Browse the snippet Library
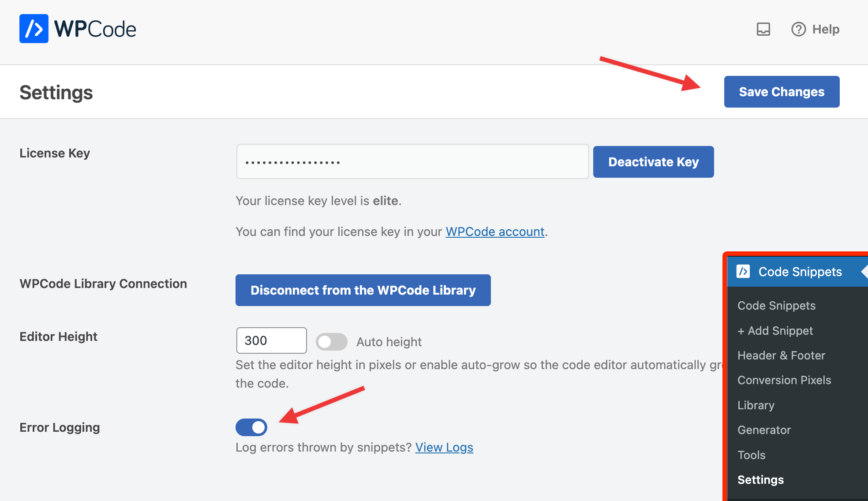Screen dimensions: 868x501 pos(756,405)
